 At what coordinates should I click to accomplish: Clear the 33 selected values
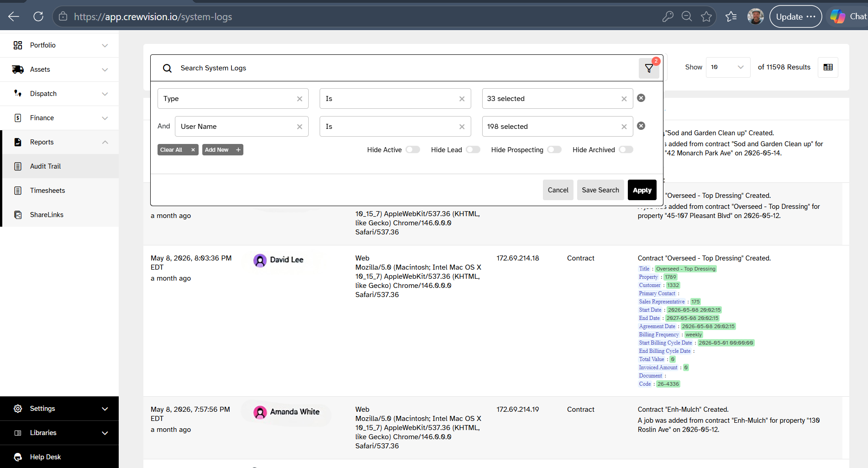coord(624,99)
